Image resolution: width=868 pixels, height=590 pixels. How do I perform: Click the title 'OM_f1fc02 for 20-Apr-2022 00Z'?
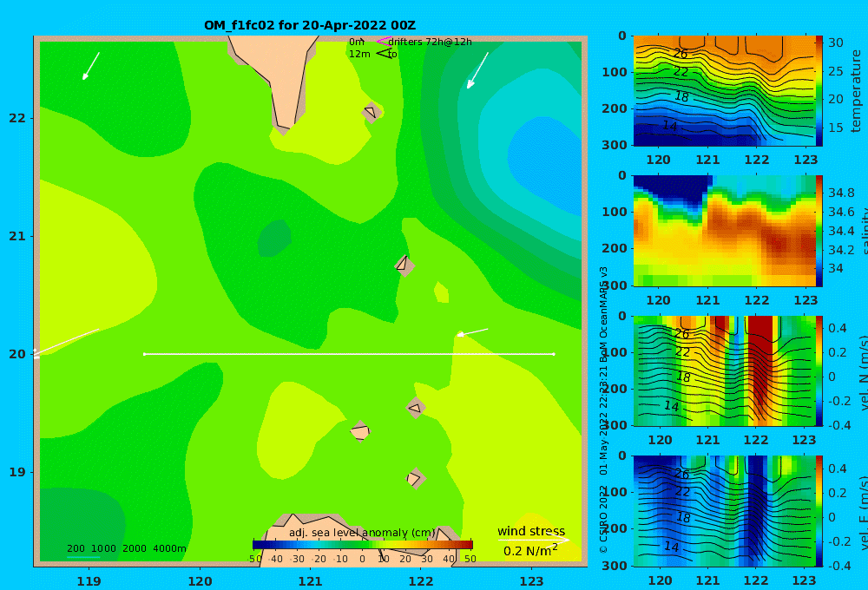click(x=310, y=25)
